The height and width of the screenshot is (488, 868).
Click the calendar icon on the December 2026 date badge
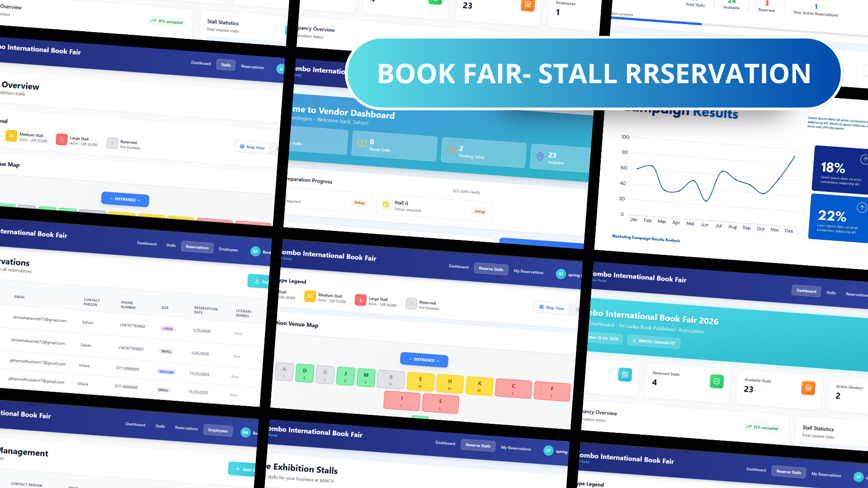(x=589, y=338)
